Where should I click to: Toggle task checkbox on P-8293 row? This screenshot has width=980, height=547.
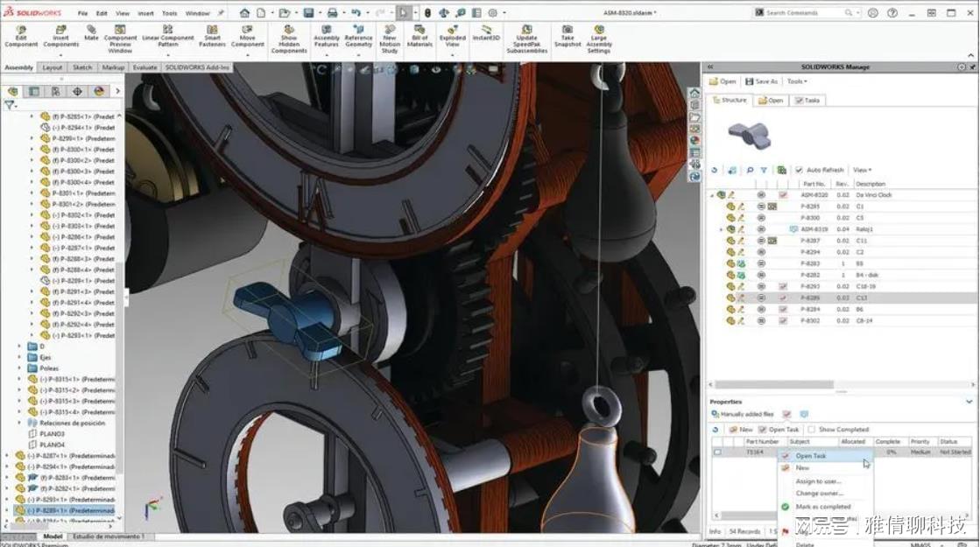783,286
